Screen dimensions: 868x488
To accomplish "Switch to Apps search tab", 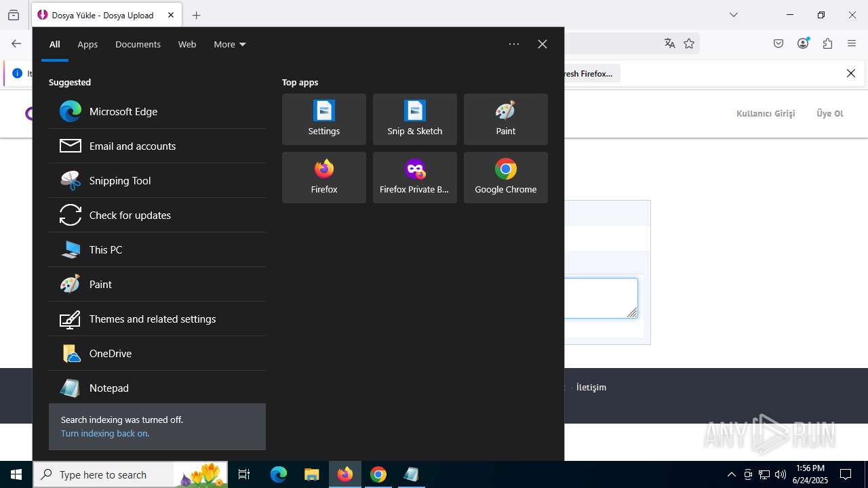I will pyautogui.click(x=87, y=44).
